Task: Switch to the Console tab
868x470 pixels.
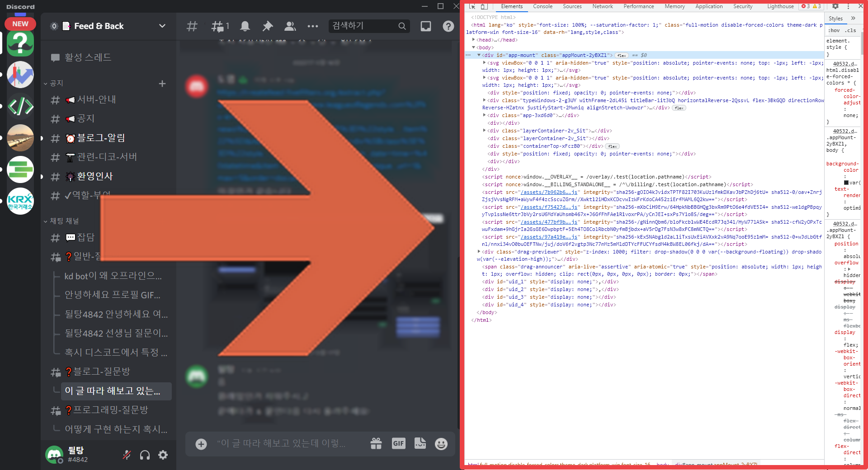Action: click(x=542, y=6)
